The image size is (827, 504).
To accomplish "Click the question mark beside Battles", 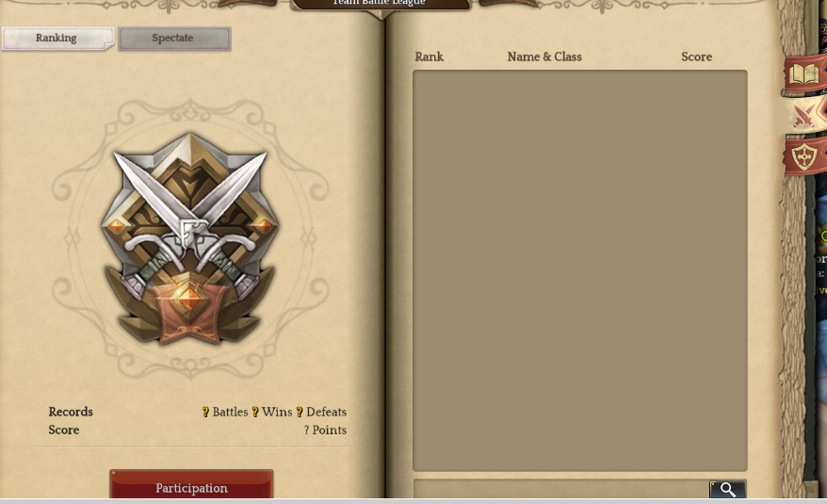I will (205, 413).
